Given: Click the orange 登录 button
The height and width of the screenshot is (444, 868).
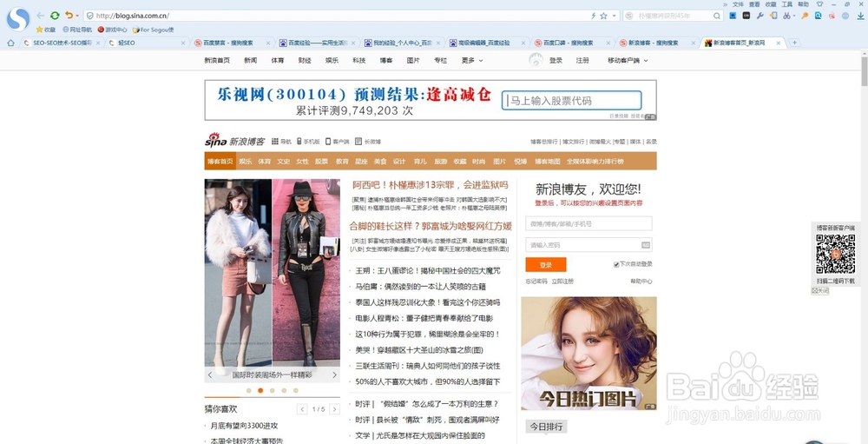Looking at the screenshot, I should point(545,265).
